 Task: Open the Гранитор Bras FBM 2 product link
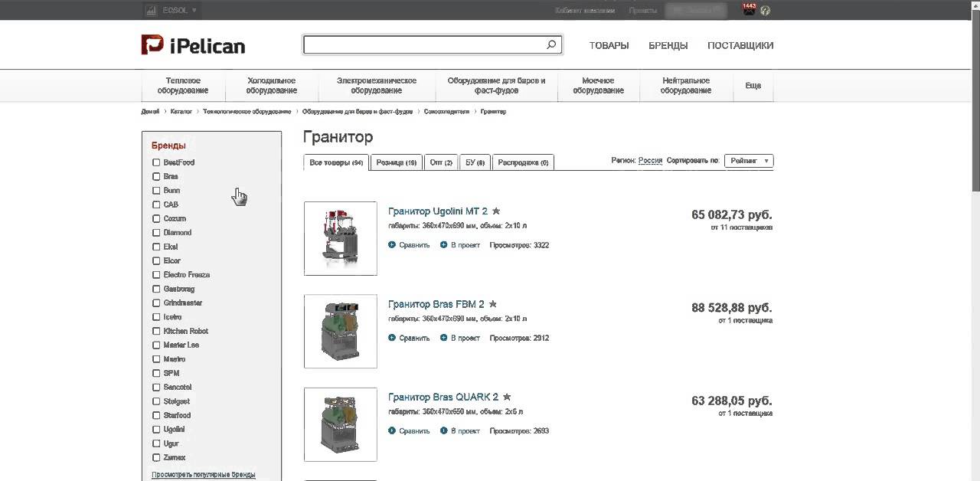tap(436, 304)
